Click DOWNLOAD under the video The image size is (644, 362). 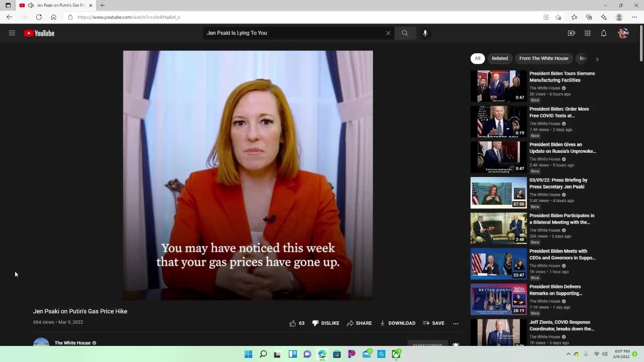click(x=397, y=323)
